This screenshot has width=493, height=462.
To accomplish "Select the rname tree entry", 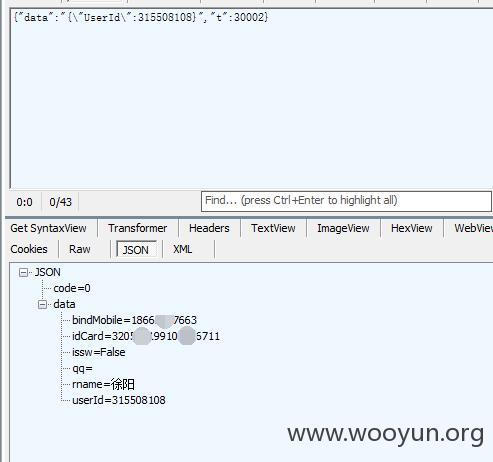I will pyautogui.click(x=104, y=384).
